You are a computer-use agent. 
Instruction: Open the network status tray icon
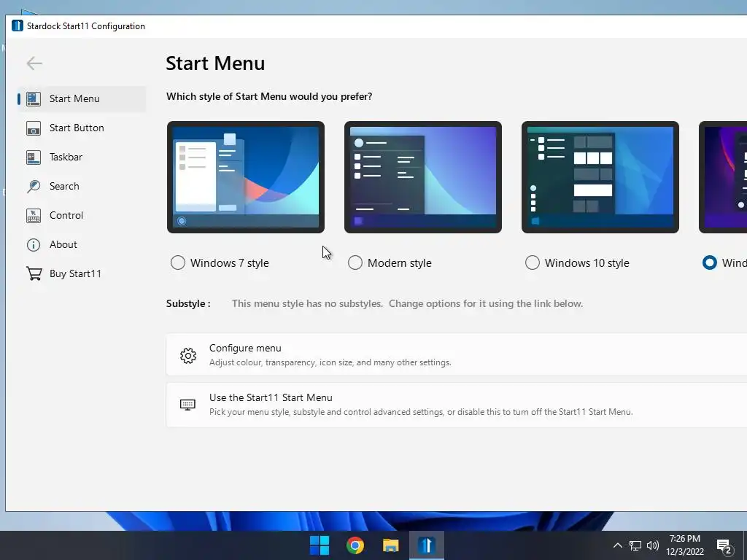pyautogui.click(x=635, y=545)
